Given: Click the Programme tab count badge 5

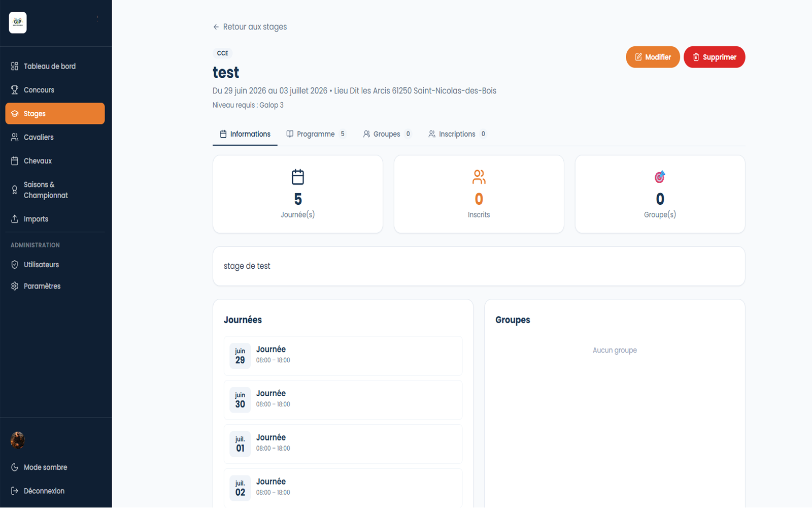Looking at the screenshot, I should tap(343, 134).
